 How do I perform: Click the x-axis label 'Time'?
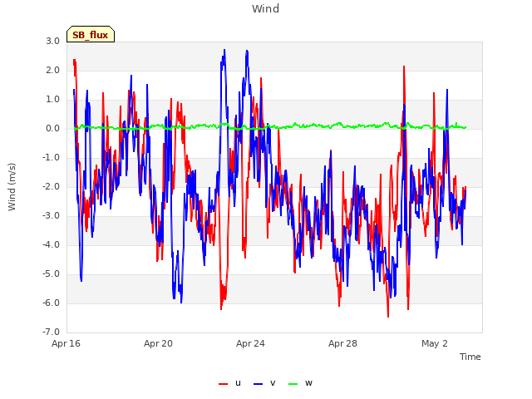pyautogui.click(x=470, y=357)
